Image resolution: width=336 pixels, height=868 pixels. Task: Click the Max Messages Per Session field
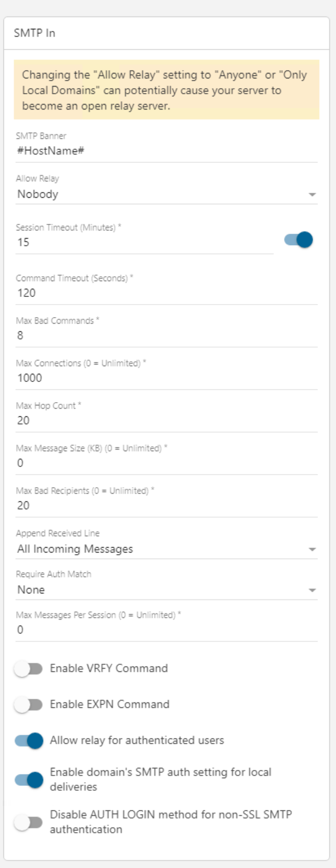[166, 630]
